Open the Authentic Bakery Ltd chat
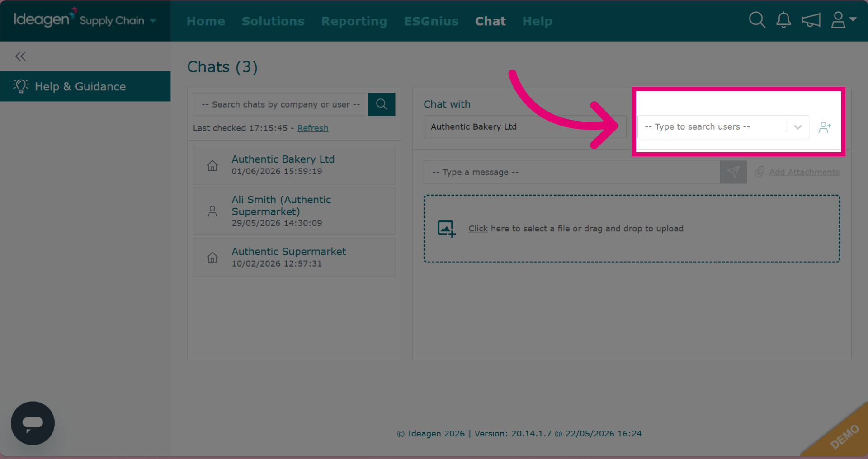The height and width of the screenshot is (459, 868). point(294,165)
